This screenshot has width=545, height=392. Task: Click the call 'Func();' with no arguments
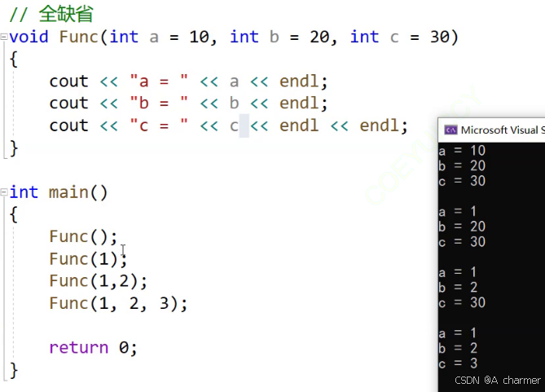click(84, 236)
